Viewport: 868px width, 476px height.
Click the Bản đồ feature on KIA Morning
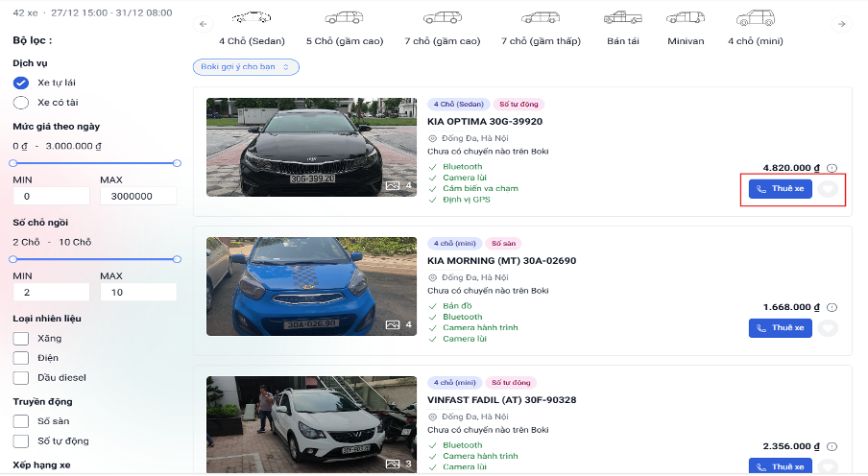tap(457, 306)
